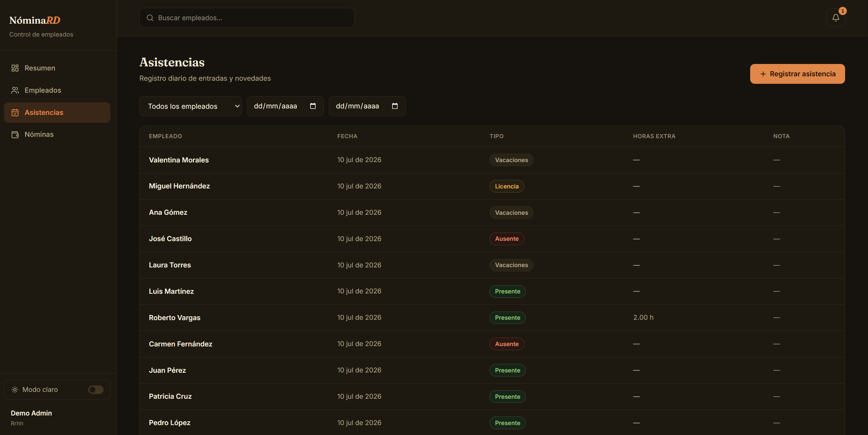Toggle the Modo claro switch
This screenshot has height=435, width=868.
click(x=96, y=390)
